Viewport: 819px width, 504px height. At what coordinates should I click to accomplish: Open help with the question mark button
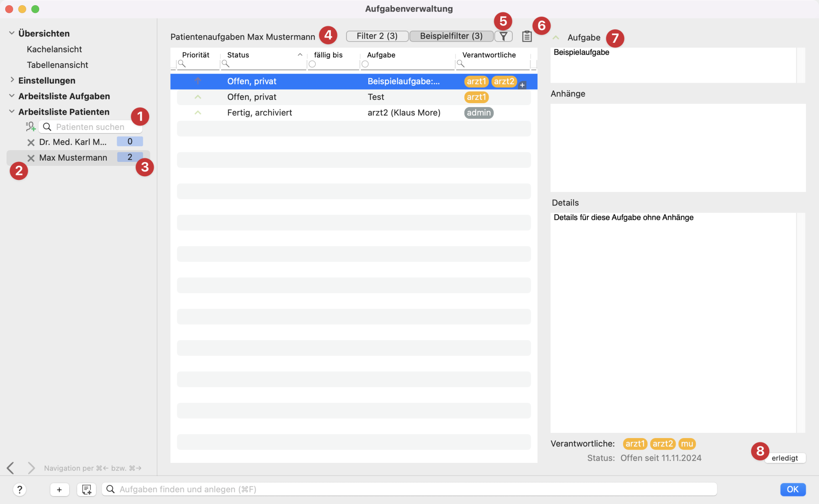pos(19,489)
